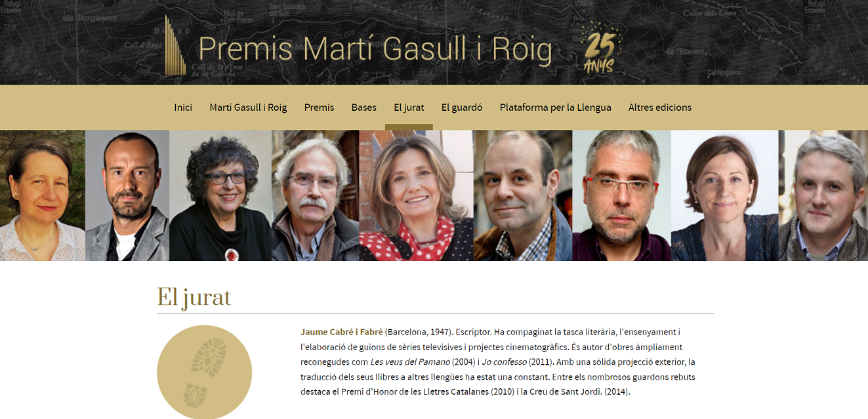The height and width of the screenshot is (419, 868).
Task: Open the Plataforma per la Llengua link
Action: point(556,108)
